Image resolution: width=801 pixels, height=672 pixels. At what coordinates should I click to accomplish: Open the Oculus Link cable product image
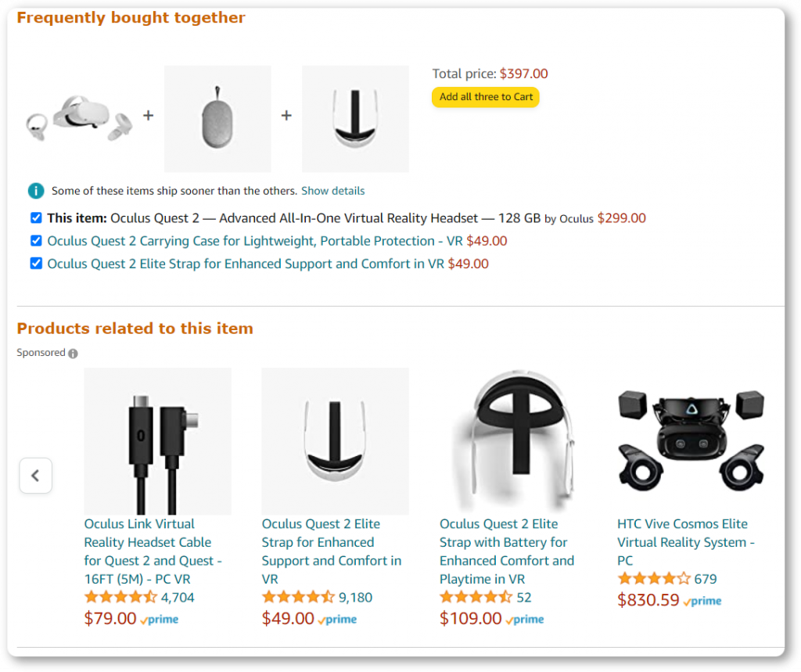157,441
